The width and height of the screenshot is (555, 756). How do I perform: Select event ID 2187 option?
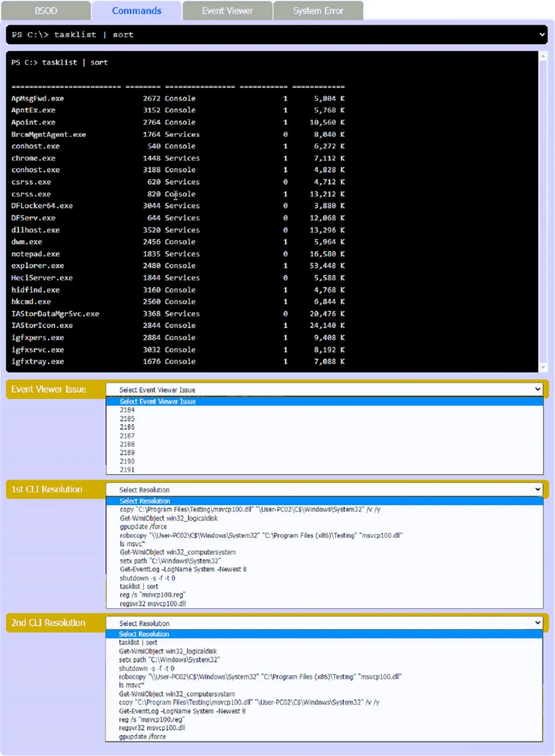click(324, 436)
